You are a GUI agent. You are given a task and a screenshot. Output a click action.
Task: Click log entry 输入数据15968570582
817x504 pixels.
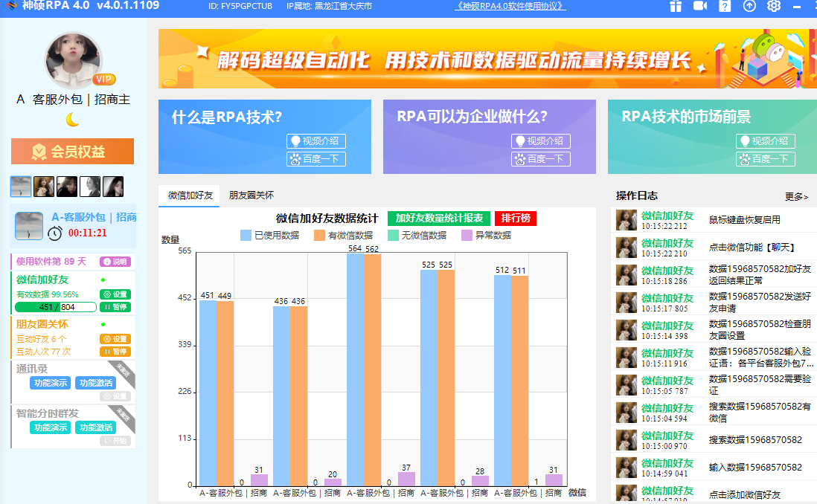[755, 467]
